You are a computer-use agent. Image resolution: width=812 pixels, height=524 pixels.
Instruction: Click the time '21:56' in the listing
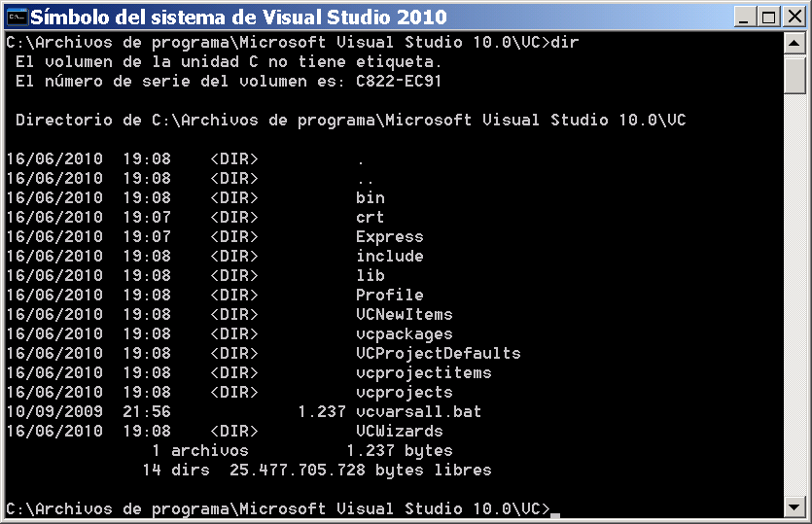147,411
